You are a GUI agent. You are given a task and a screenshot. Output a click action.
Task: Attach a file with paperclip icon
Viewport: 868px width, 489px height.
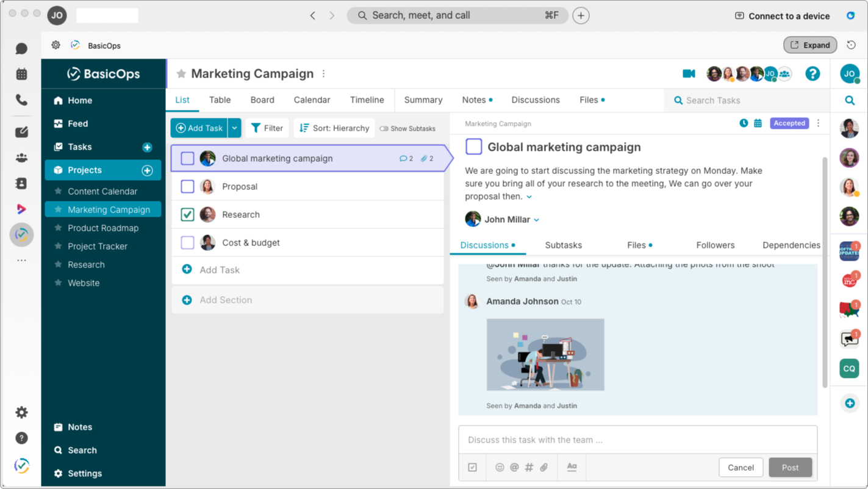coord(543,467)
